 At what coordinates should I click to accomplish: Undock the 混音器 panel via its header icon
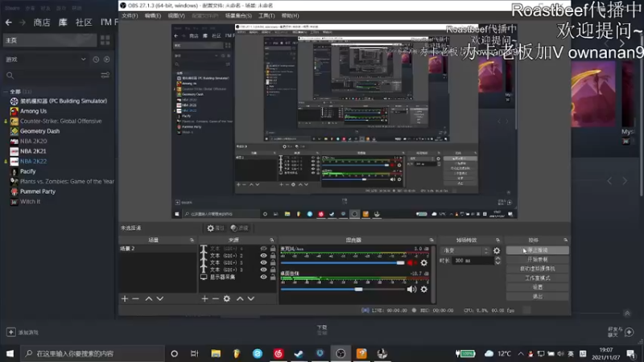point(431,240)
